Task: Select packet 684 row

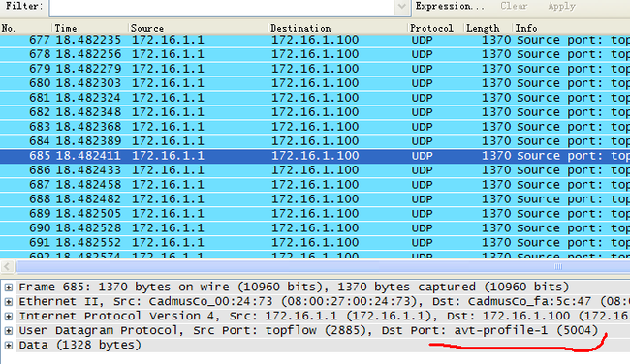Action: [x=315, y=141]
